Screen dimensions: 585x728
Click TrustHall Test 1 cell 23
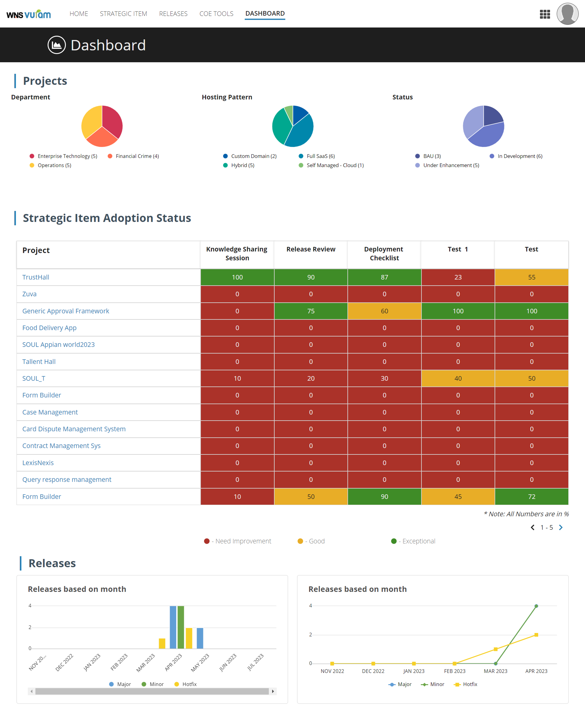coord(458,277)
